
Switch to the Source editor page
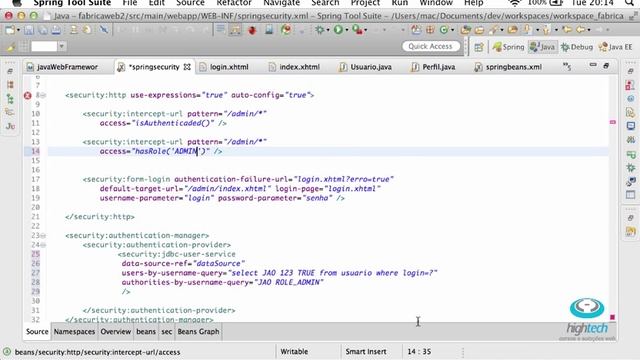(37, 332)
